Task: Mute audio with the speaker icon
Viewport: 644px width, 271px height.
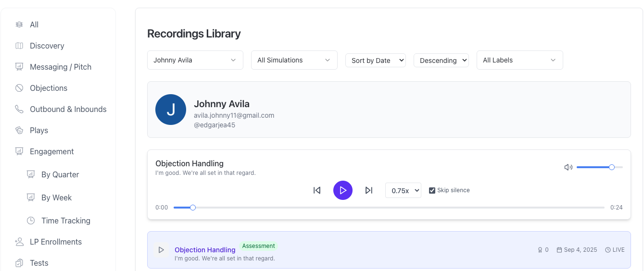Action: pos(568,167)
